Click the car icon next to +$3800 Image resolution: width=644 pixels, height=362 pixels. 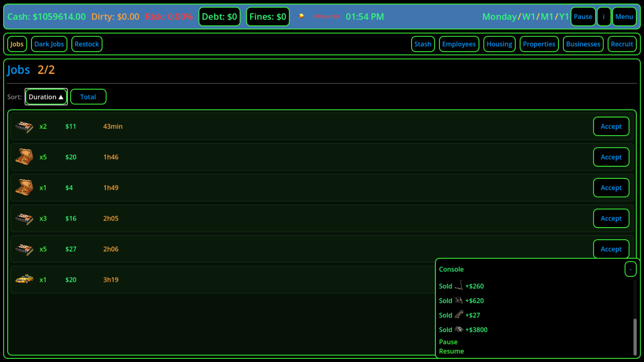tap(459, 329)
